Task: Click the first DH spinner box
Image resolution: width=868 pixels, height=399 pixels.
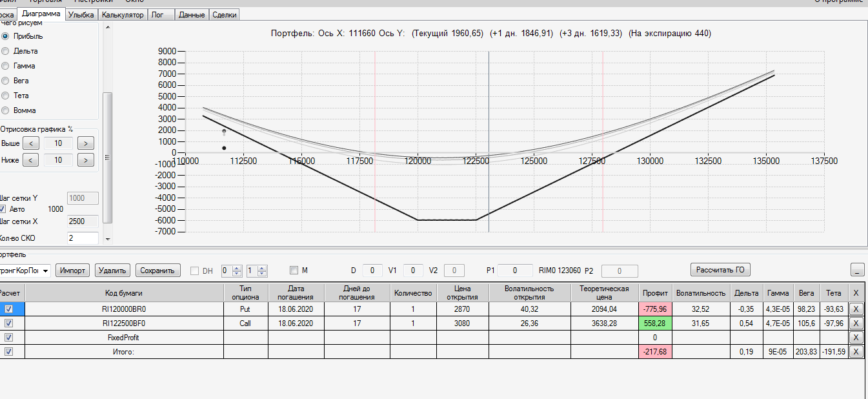Action: [x=231, y=271]
